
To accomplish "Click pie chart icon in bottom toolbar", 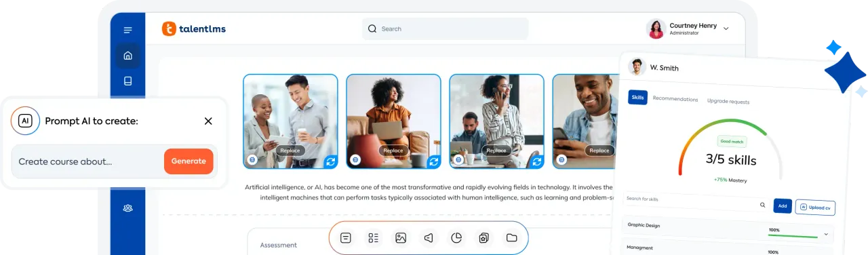I will coord(456,238).
